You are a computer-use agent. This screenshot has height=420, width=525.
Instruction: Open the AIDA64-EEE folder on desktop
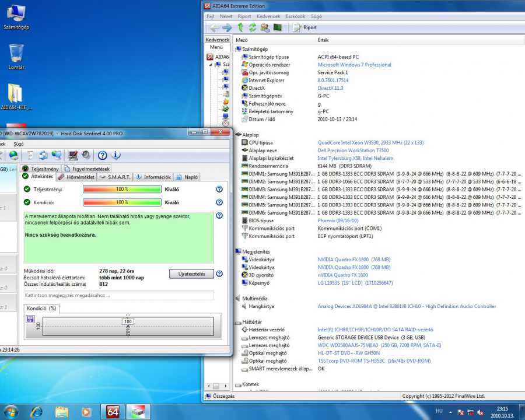[x=16, y=96]
